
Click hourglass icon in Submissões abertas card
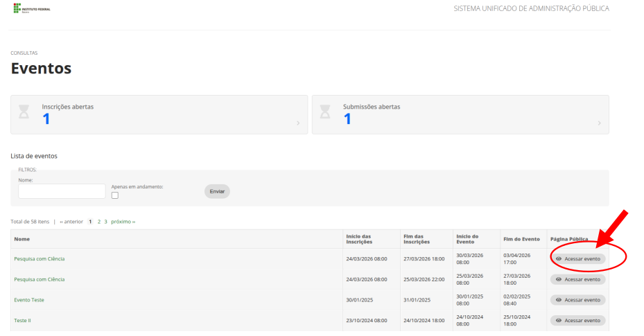click(x=325, y=112)
